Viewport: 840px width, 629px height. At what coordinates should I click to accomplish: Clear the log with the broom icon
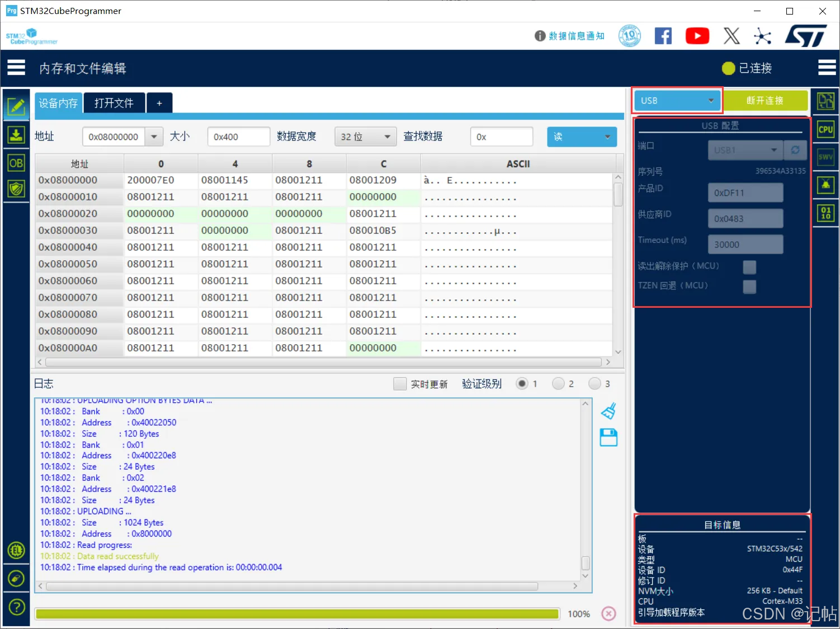click(x=608, y=411)
